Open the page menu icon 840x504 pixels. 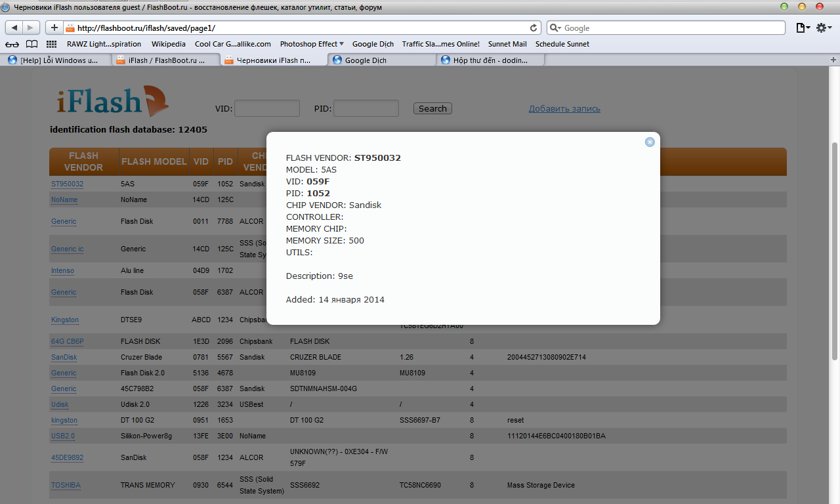[x=803, y=28]
